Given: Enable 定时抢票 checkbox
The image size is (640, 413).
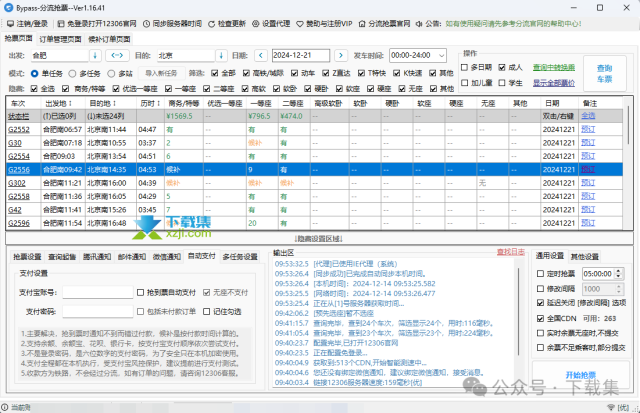Looking at the screenshot, I should [x=540, y=273].
